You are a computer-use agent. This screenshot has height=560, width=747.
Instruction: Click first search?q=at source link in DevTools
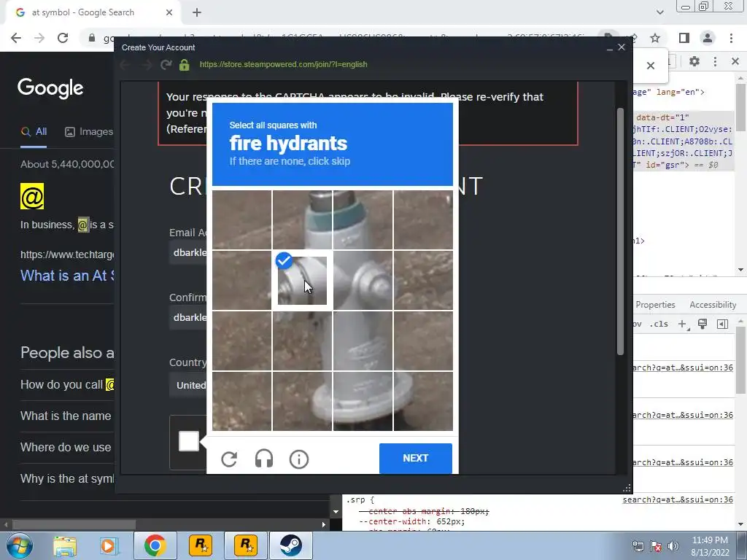click(x=683, y=367)
